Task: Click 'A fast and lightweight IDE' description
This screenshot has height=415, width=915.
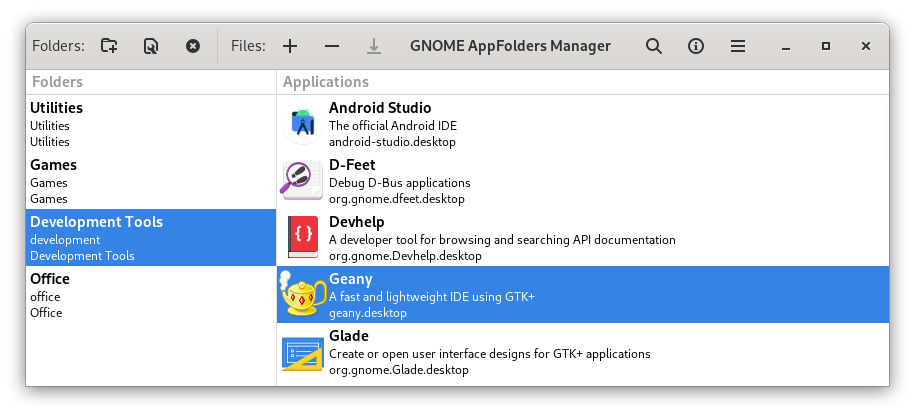Action: (432, 297)
